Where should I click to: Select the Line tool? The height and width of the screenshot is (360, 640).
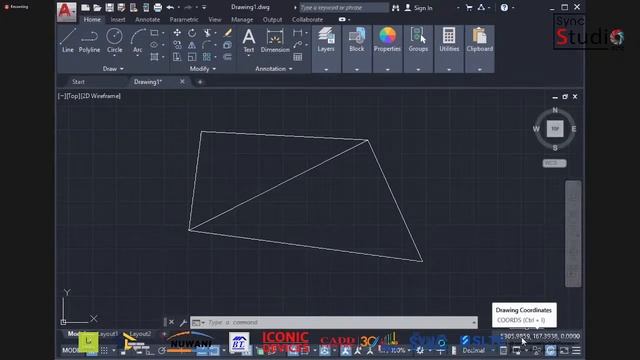(68, 41)
